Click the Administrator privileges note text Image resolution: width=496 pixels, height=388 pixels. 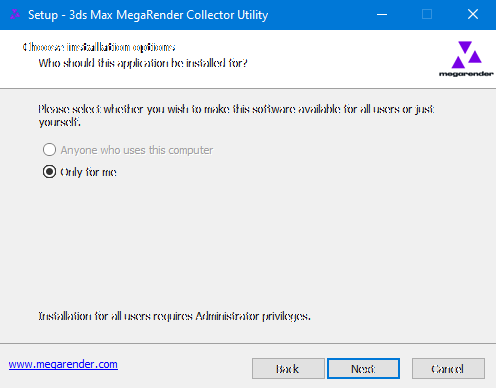coord(174,316)
